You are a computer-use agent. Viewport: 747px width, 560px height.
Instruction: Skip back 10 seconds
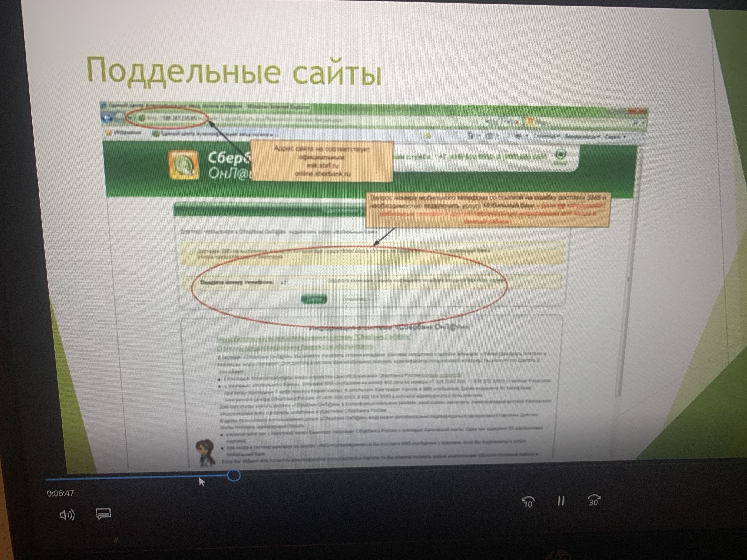click(x=528, y=502)
